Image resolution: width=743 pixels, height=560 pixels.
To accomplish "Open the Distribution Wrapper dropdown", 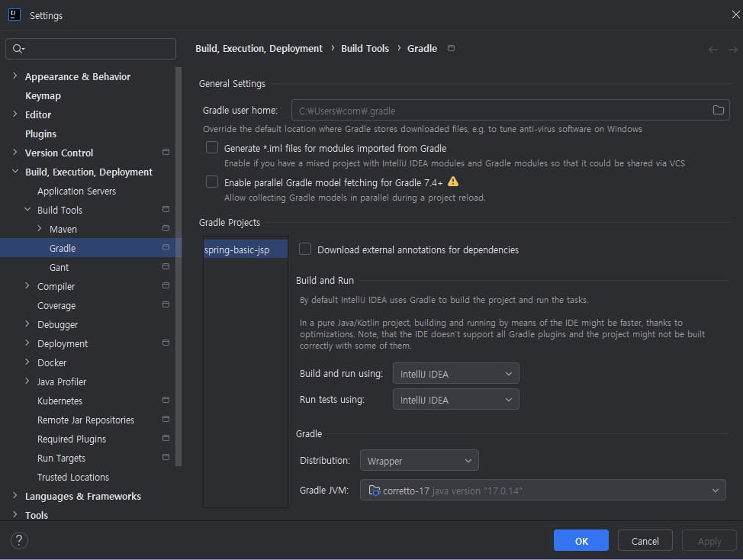I will [420, 461].
